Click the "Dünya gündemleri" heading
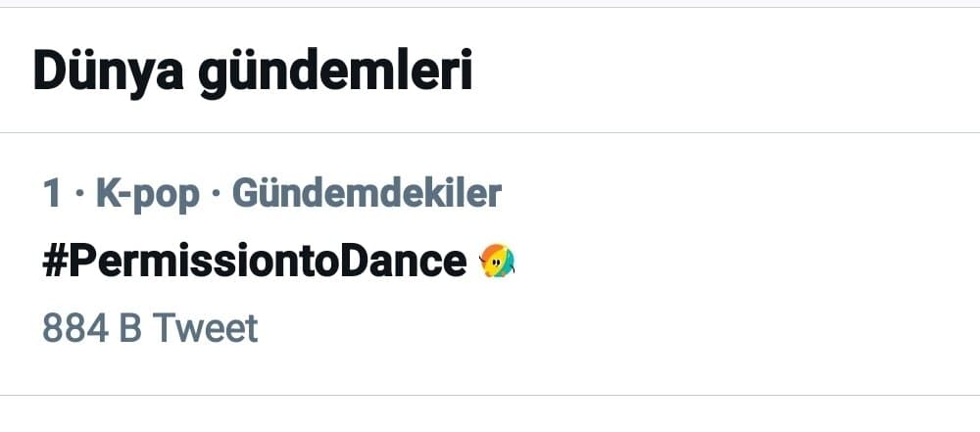980x432 pixels. point(252,72)
